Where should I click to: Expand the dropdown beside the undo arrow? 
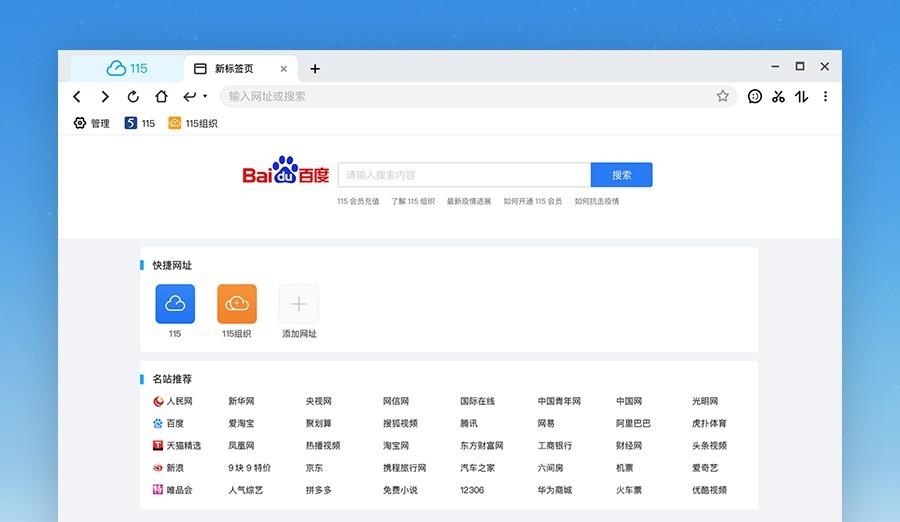point(205,96)
